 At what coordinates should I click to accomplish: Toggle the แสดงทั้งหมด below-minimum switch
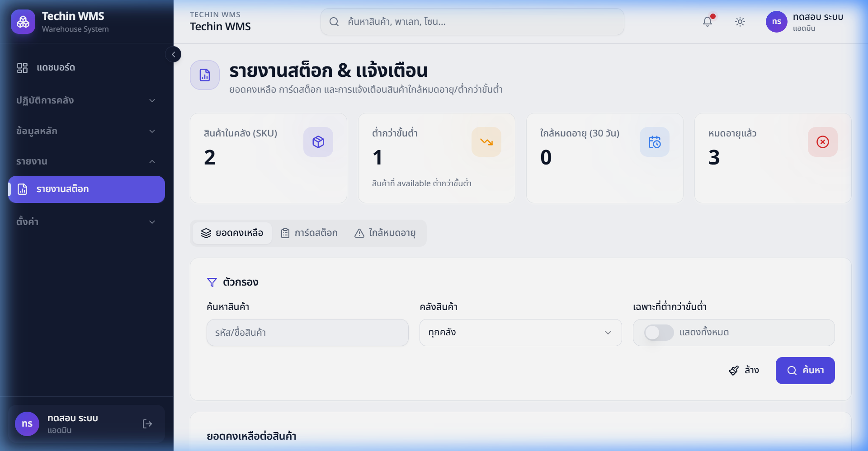pos(659,333)
